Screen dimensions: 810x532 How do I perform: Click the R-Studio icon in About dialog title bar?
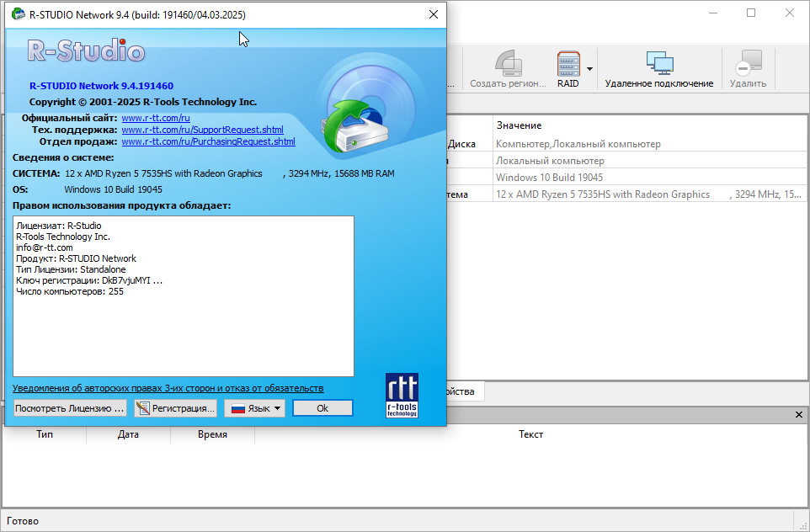pyautogui.click(x=19, y=14)
